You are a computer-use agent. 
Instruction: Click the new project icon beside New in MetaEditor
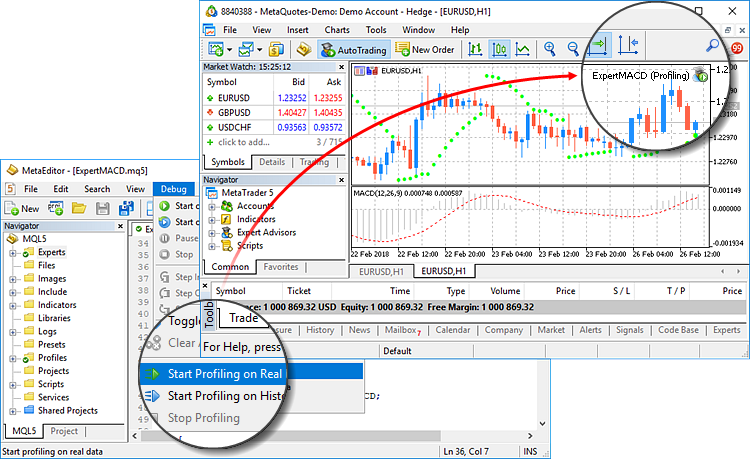[55, 208]
